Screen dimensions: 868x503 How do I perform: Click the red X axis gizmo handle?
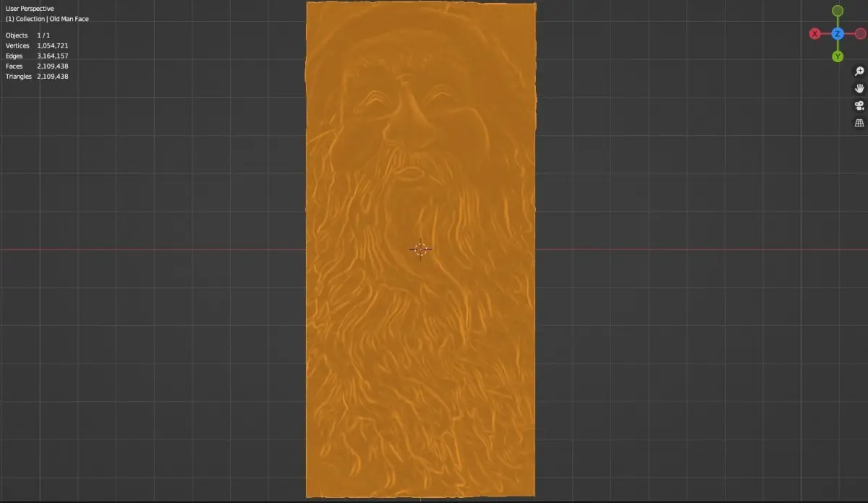tap(815, 33)
